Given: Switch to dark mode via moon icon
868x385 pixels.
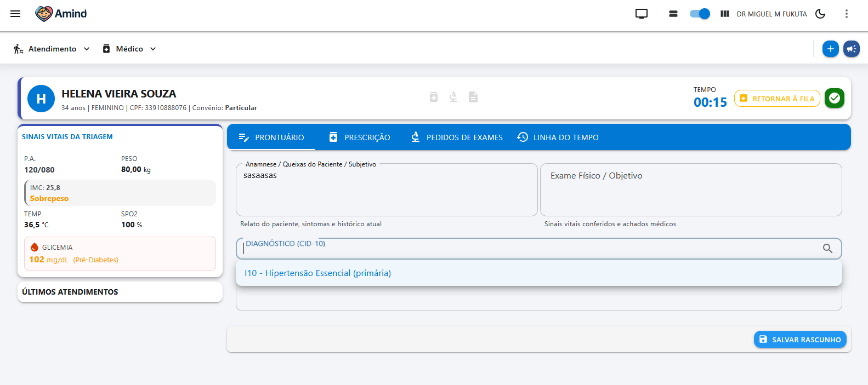Looking at the screenshot, I should click(x=820, y=14).
